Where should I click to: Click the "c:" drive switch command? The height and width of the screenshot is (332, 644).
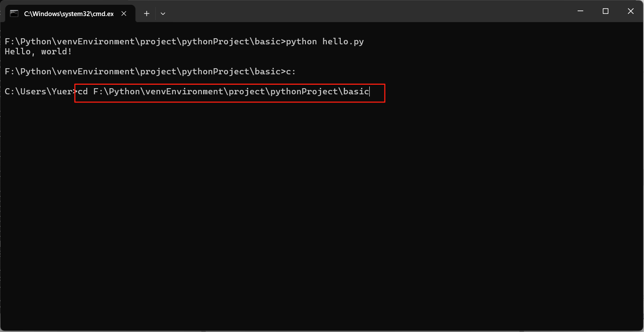pyautogui.click(x=291, y=72)
